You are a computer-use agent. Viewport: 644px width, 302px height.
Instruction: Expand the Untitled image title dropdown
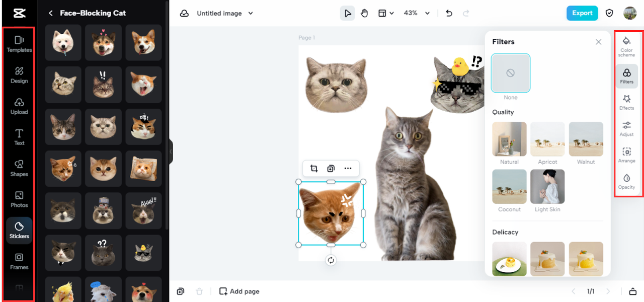point(251,14)
